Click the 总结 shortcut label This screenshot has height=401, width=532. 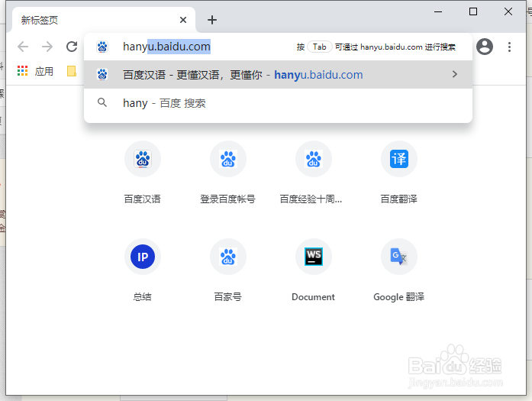(142, 297)
